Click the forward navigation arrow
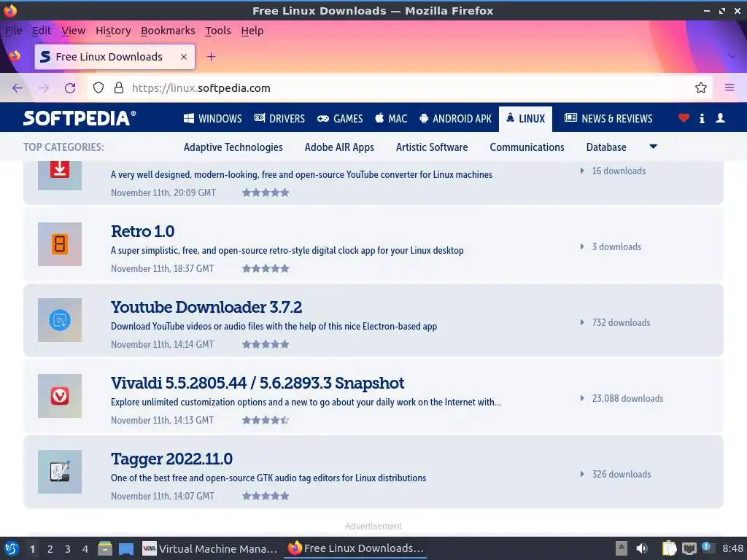The image size is (747, 560). click(44, 88)
